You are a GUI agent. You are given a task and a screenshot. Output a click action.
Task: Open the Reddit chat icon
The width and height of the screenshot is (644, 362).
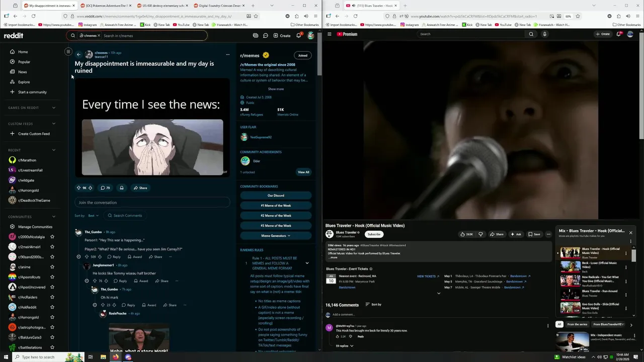(x=265, y=36)
